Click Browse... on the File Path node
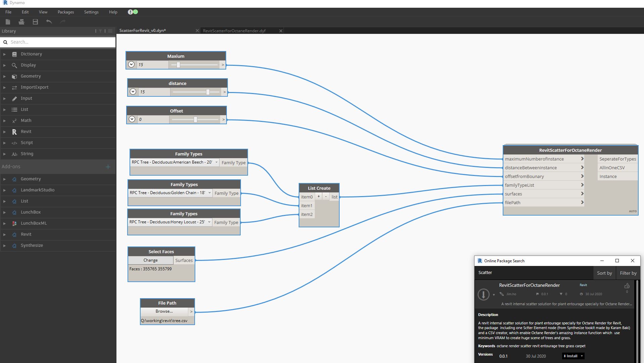The height and width of the screenshot is (363, 644). click(x=164, y=311)
